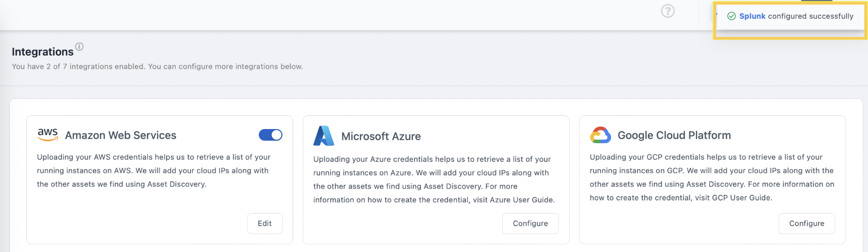Image resolution: width=868 pixels, height=252 pixels.
Task: Click the GCP User Guide text
Action: point(741,198)
